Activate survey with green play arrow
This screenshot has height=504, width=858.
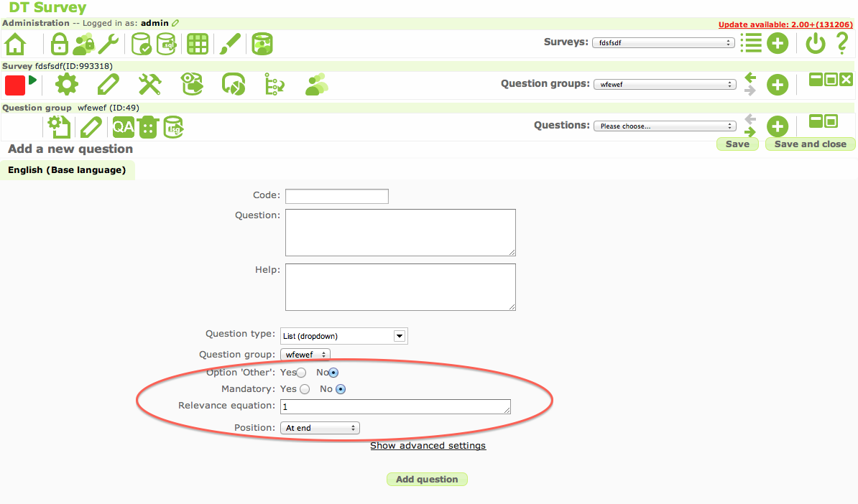[x=32, y=80]
